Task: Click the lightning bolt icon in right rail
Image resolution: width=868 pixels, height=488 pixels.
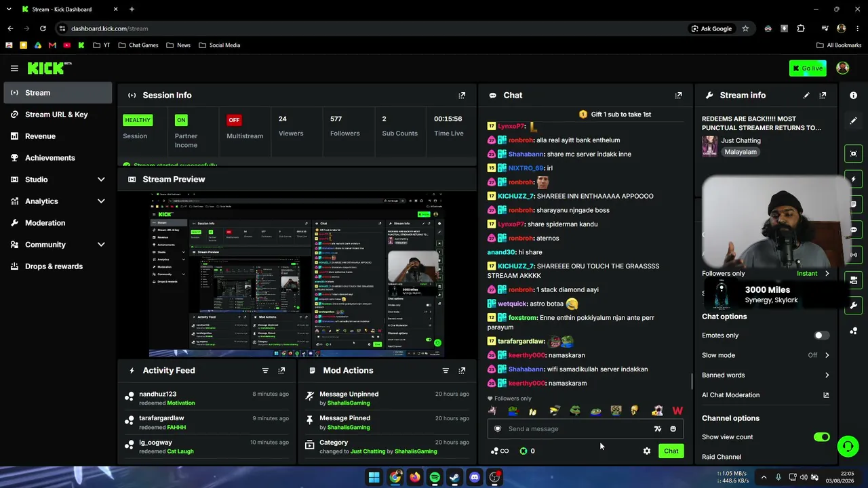Action: coord(853,179)
